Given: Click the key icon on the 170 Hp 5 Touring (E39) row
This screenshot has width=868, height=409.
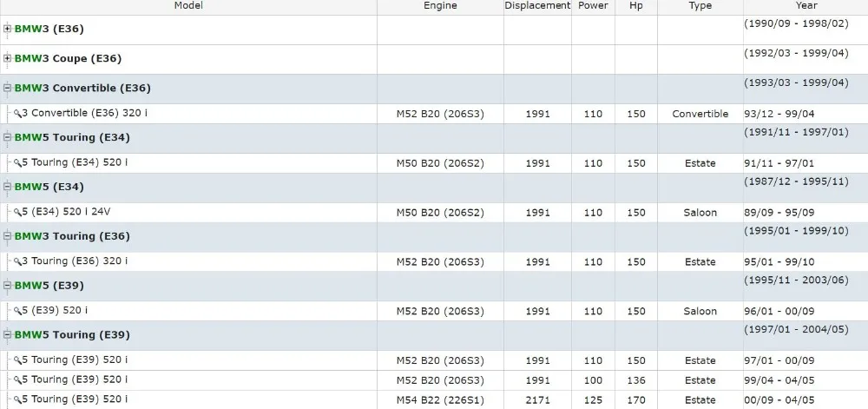Looking at the screenshot, I should pyautogui.click(x=17, y=399).
